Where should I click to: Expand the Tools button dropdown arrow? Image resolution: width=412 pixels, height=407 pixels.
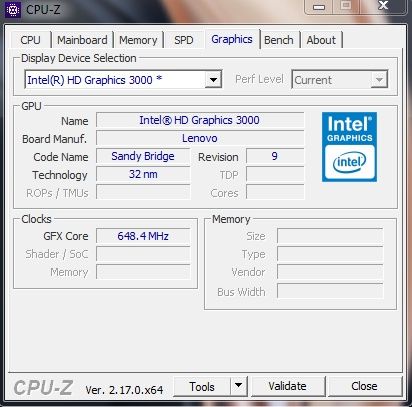238,386
